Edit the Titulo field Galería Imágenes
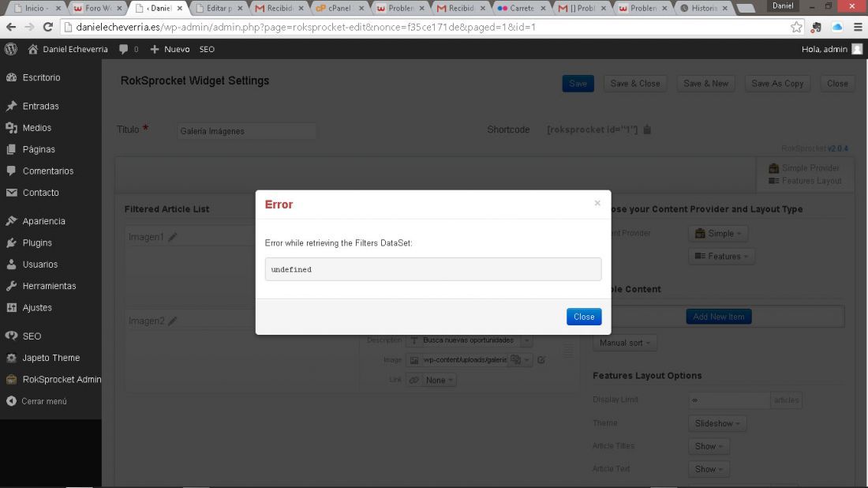The height and width of the screenshot is (488, 868). (246, 131)
